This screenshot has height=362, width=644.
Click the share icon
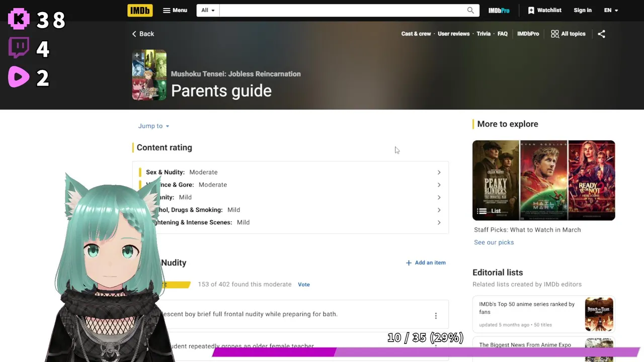[601, 34]
